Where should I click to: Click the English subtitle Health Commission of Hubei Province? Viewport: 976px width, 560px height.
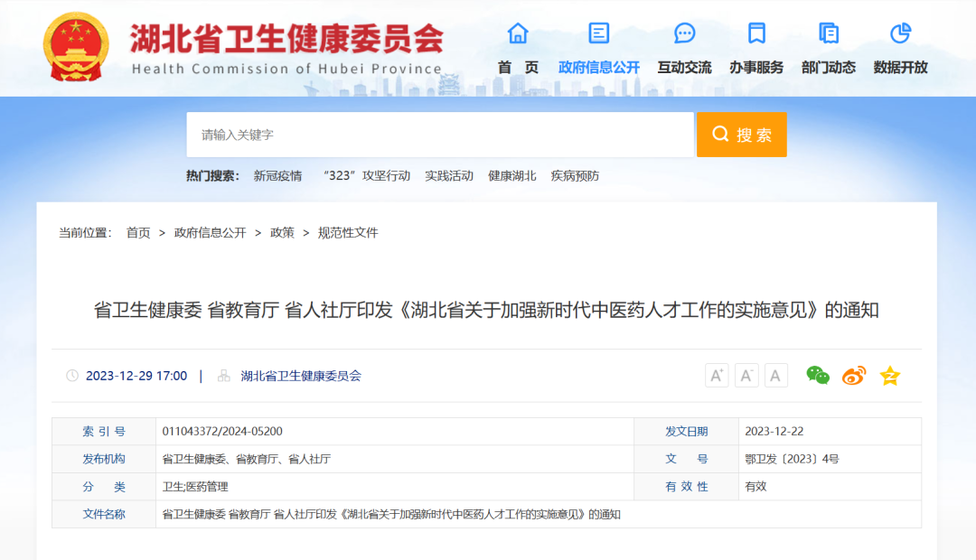(286, 69)
